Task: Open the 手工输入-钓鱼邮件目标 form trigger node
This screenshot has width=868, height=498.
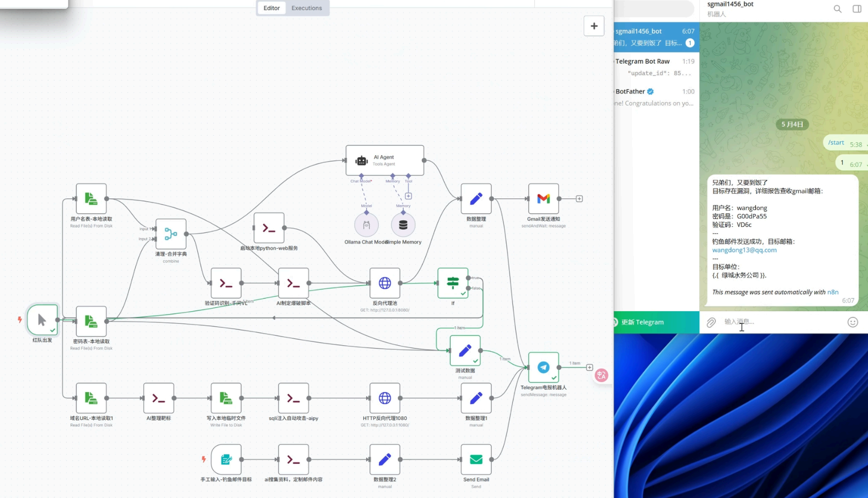Action: [x=226, y=459]
